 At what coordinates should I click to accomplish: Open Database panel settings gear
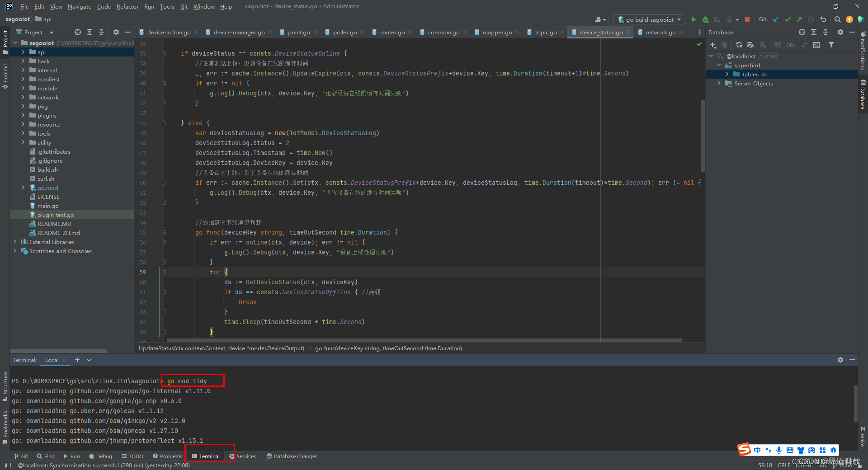click(x=840, y=32)
